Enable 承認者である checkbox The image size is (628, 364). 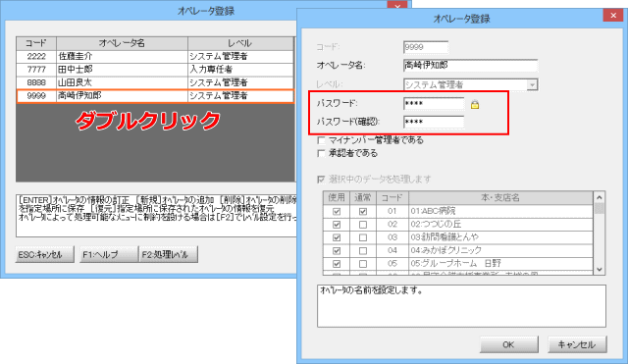[321, 153]
